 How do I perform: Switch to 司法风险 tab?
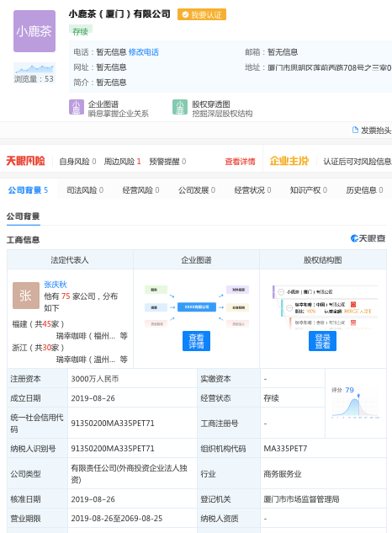(x=85, y=190)
